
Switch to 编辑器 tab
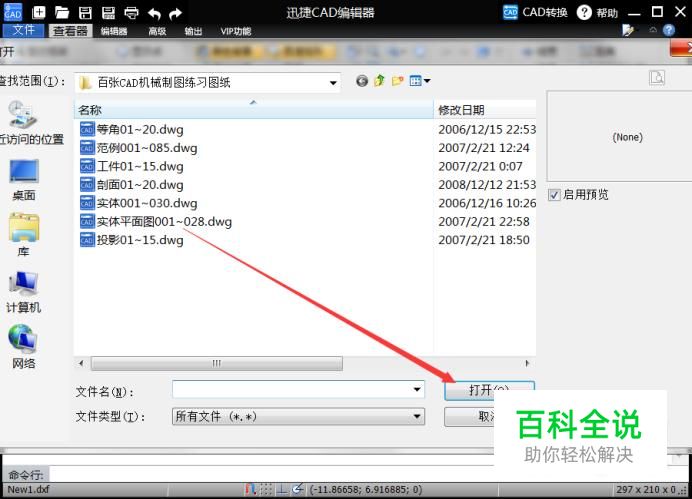[114, 31]
